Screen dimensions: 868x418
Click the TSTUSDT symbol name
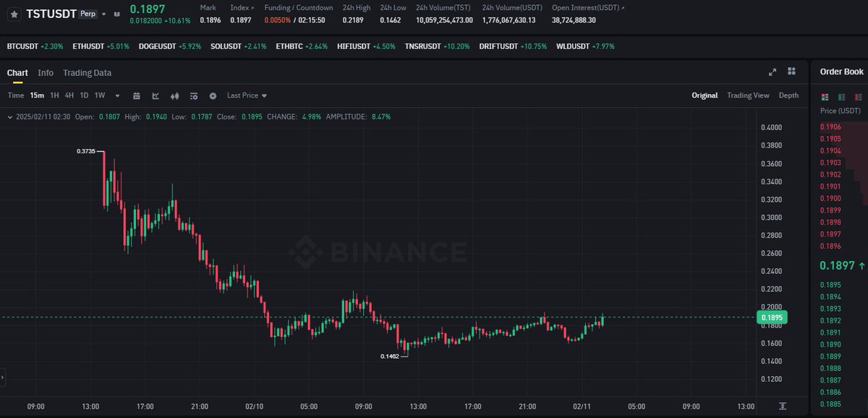(x=51, y=14)
